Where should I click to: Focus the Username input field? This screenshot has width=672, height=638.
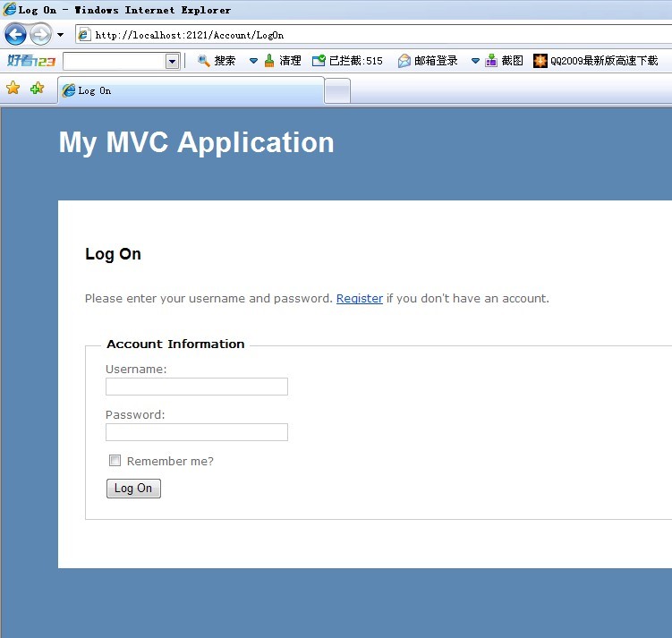[197, 387]
